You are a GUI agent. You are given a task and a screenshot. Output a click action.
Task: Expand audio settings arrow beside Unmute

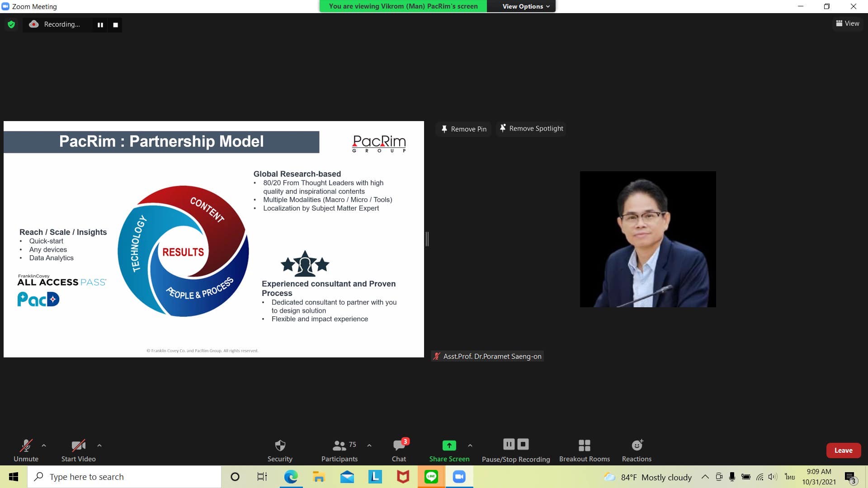44,446
